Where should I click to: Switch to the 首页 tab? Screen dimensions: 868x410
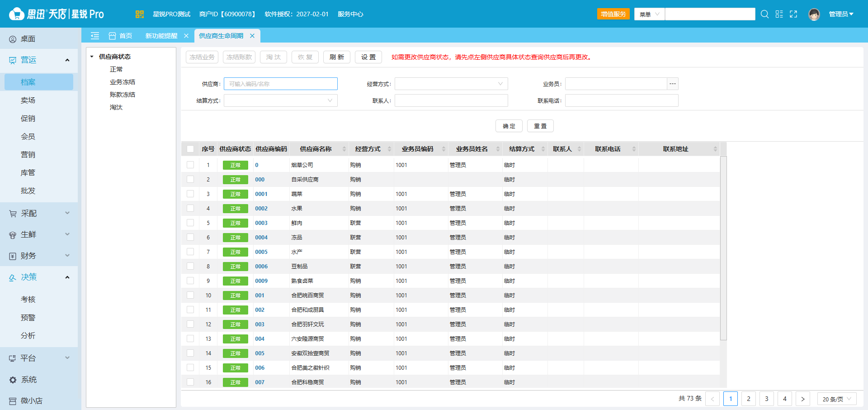coord(121,36)
